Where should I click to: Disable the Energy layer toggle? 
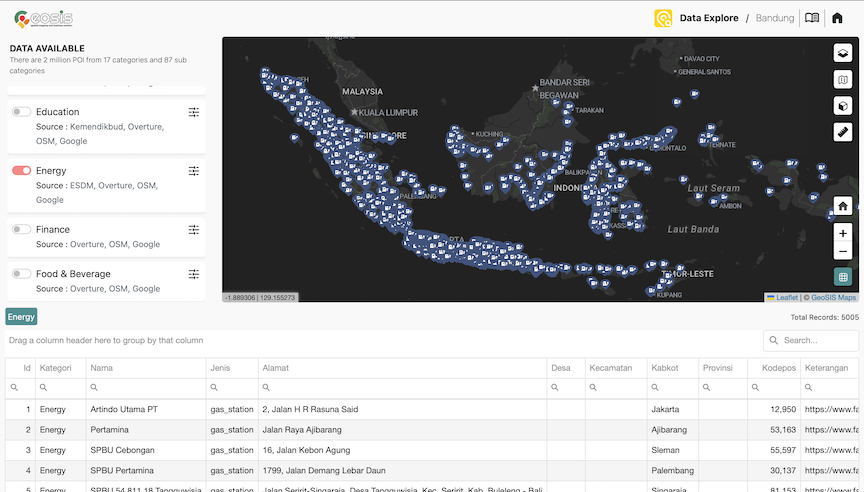(21, 171)
